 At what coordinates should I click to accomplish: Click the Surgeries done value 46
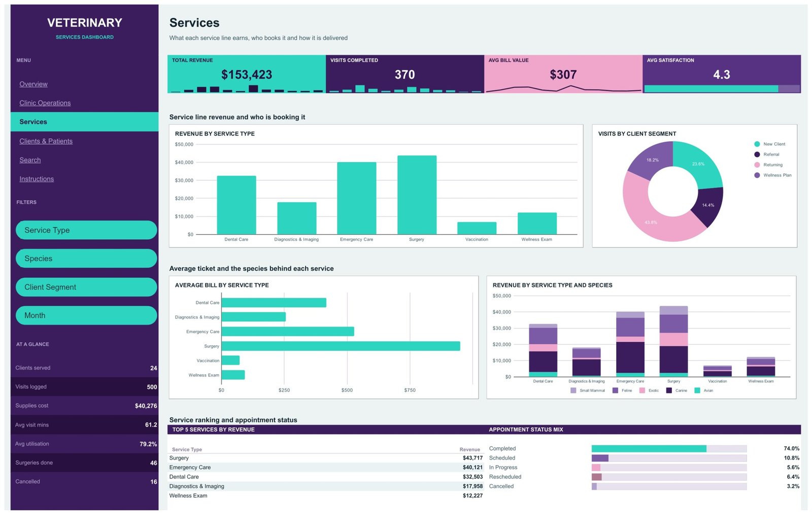pos(153,463)
